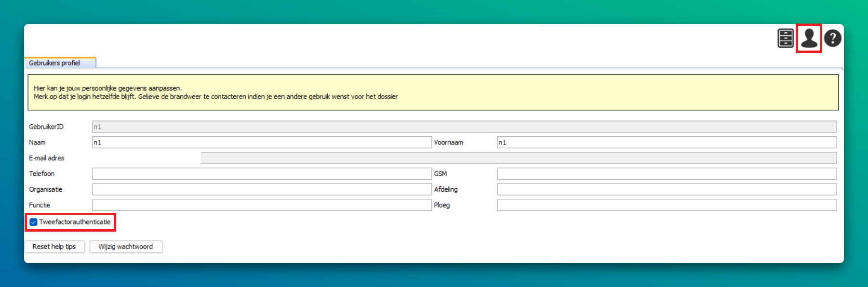The height and width of the screenshot is (287, 868).
Task: Select the Telefoon input field
Action: pos(262,174)
